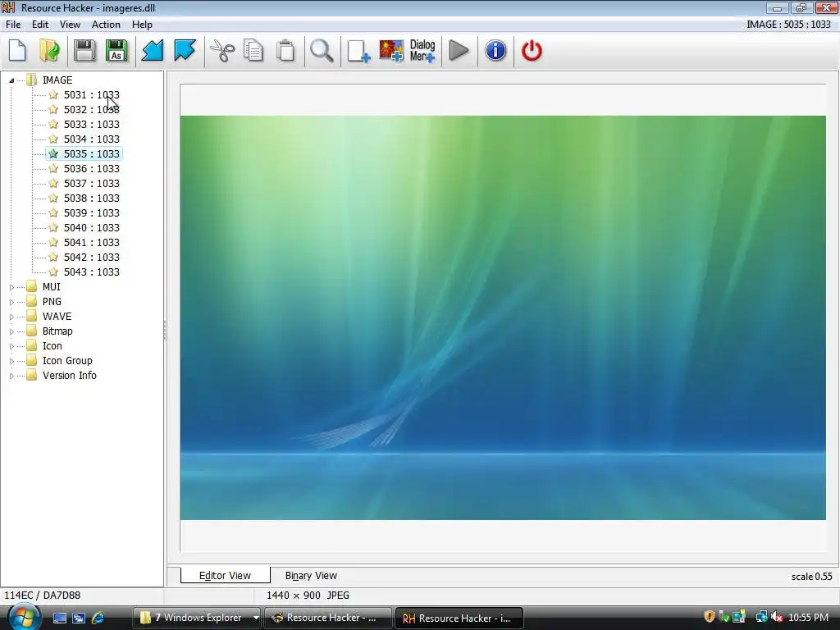This screenshot has height=630, width=840.
Task: Select resource 5031 : 1033
Action: pos(92,95)
